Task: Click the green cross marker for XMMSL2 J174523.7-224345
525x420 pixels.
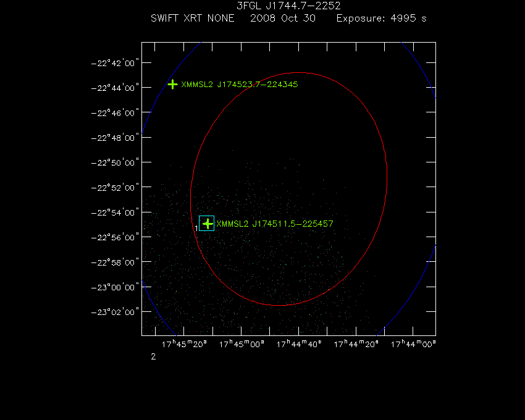Action: [x=172, y=84]
